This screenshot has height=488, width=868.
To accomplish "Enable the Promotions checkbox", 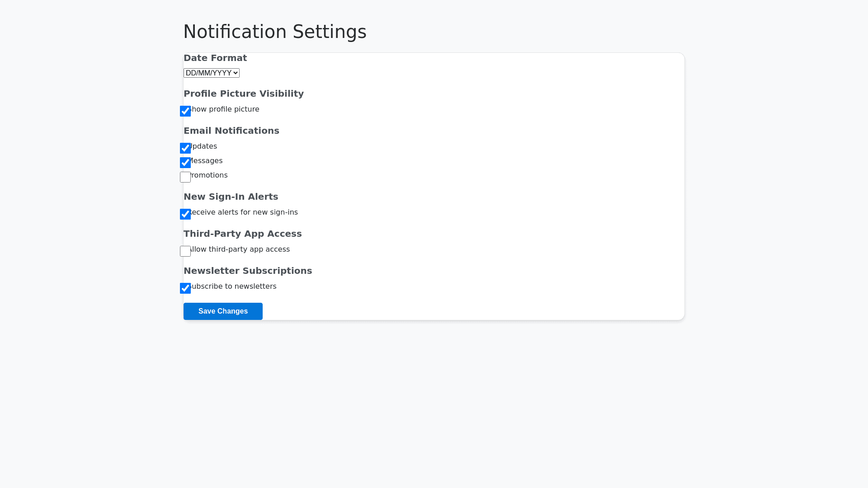I will [x=185, y=177].
